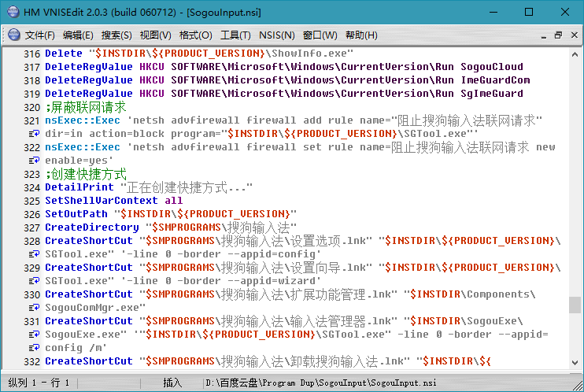Image resolution: width=584 pixels, height=392 pixels.
Task: Click the ImeGuardCom text on line 318
Action: [x=495, y=80]
